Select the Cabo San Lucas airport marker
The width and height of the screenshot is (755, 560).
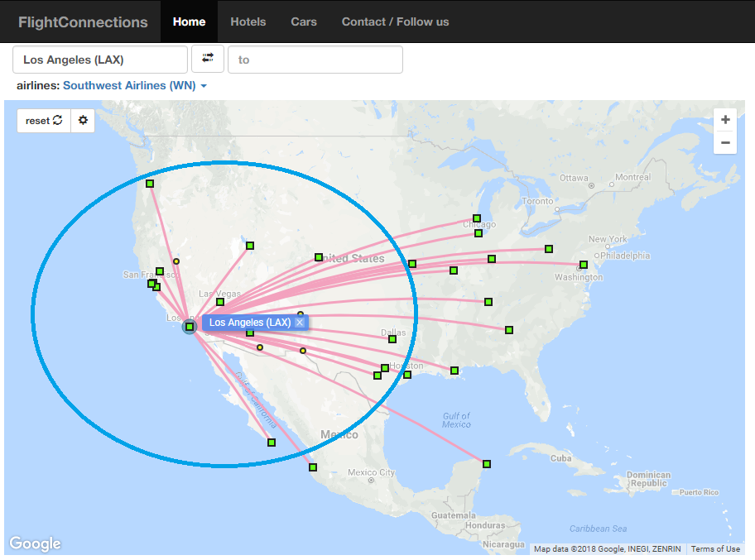point(272,443)
